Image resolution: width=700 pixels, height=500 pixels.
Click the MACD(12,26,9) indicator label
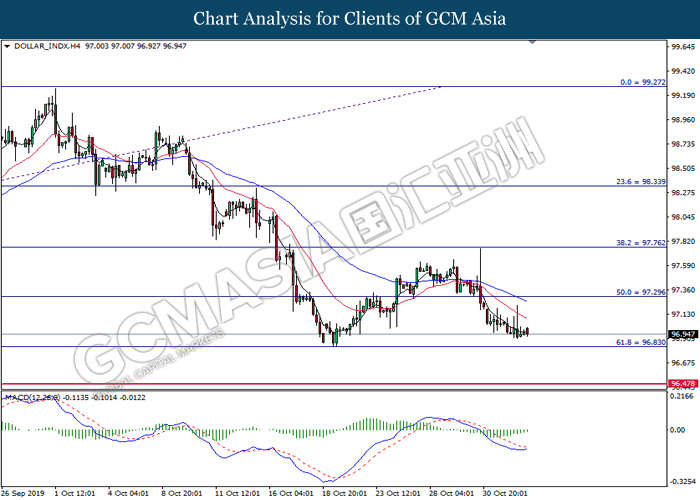click(32, 397)
